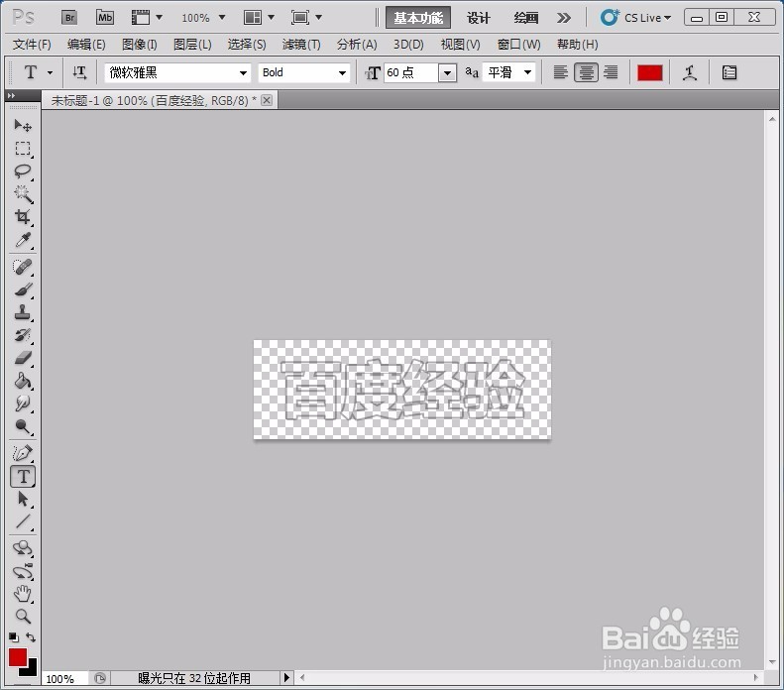Select the Rectangular Marquee tool
The height and width of the screenshot is (690, 784).
[23, 149]
